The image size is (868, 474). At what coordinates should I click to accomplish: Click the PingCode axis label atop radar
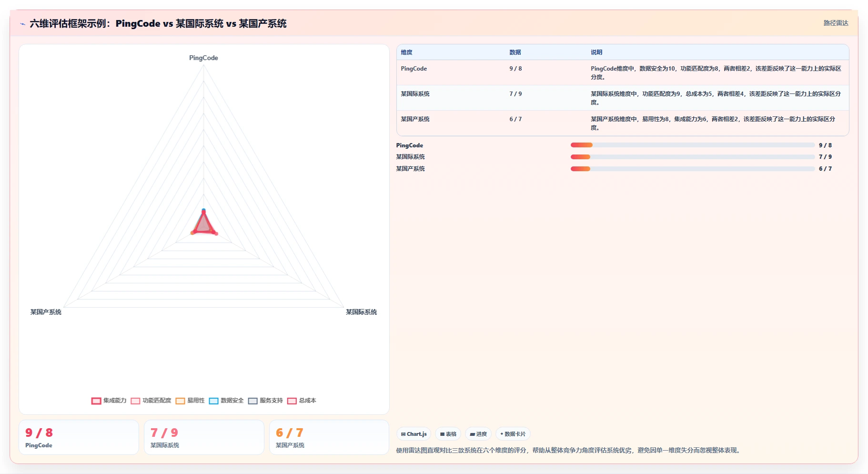coord(203,58)
